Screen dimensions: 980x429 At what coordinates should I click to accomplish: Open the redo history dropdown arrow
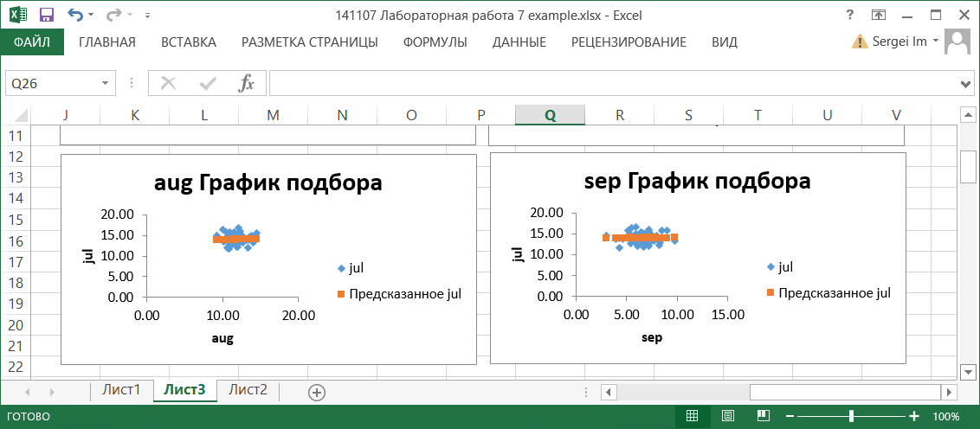(x=130, y=15)
